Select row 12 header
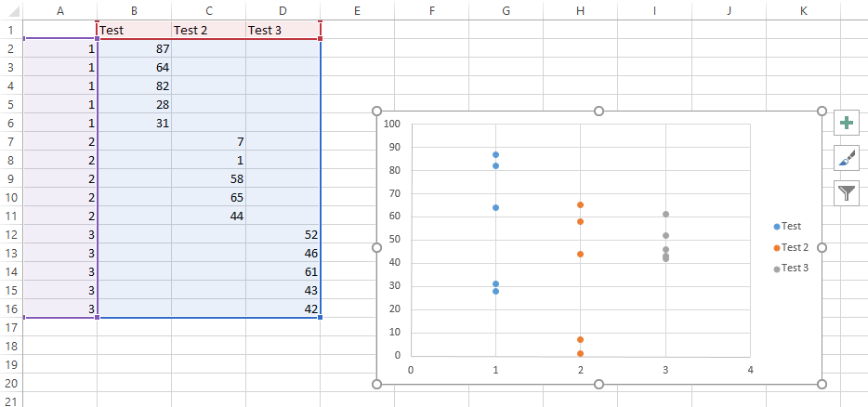This screenshot has width=868, height=407. click(12, 235)
